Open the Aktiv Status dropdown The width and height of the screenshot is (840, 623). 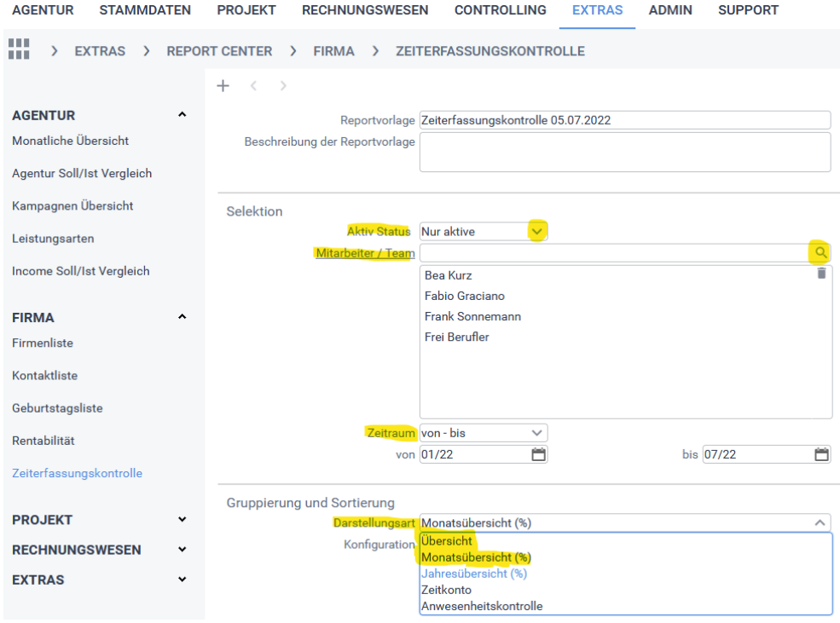[x=536, y=231]
